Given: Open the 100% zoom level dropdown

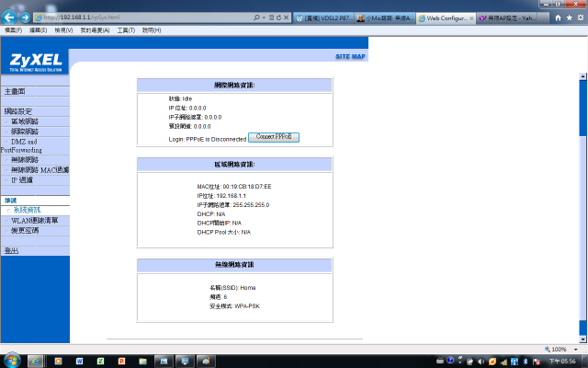Looking at the screenshot, I should (576, 350).
